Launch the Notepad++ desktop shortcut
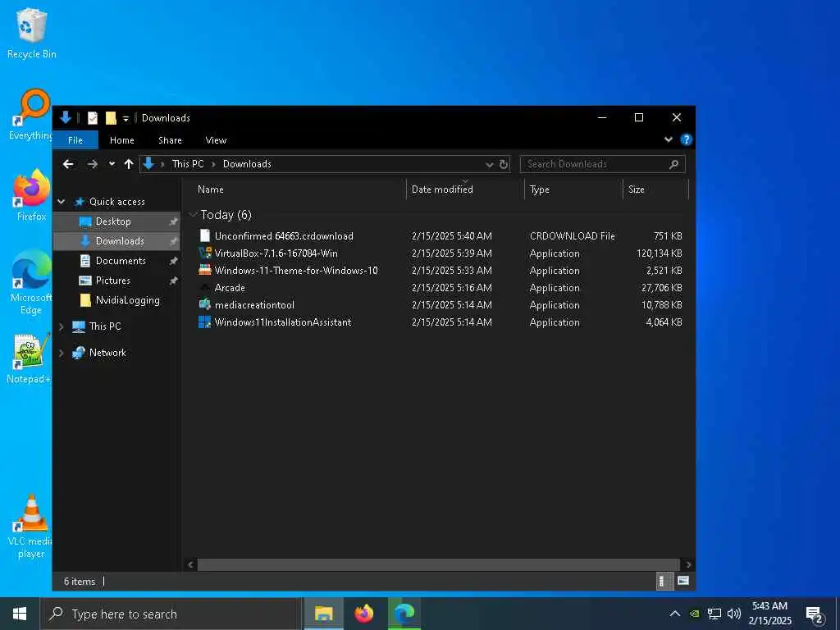Image resolution: width=840 pixels, height=630 pixels. coord(30,358)
